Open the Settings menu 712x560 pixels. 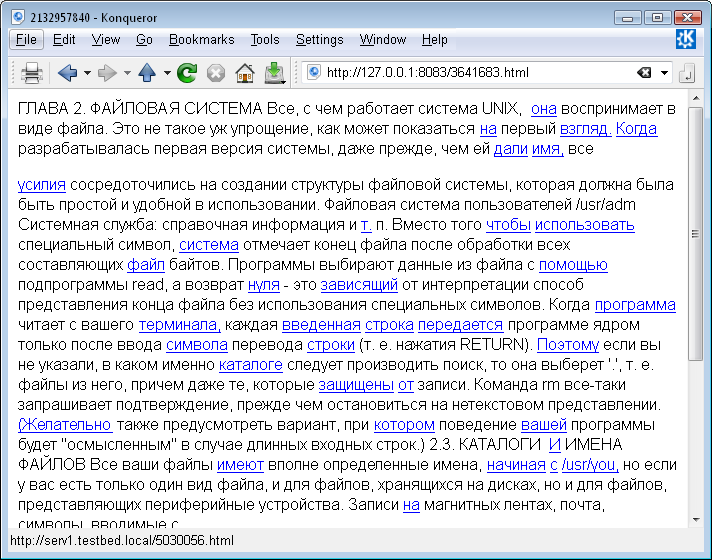(x=320, y=40)
